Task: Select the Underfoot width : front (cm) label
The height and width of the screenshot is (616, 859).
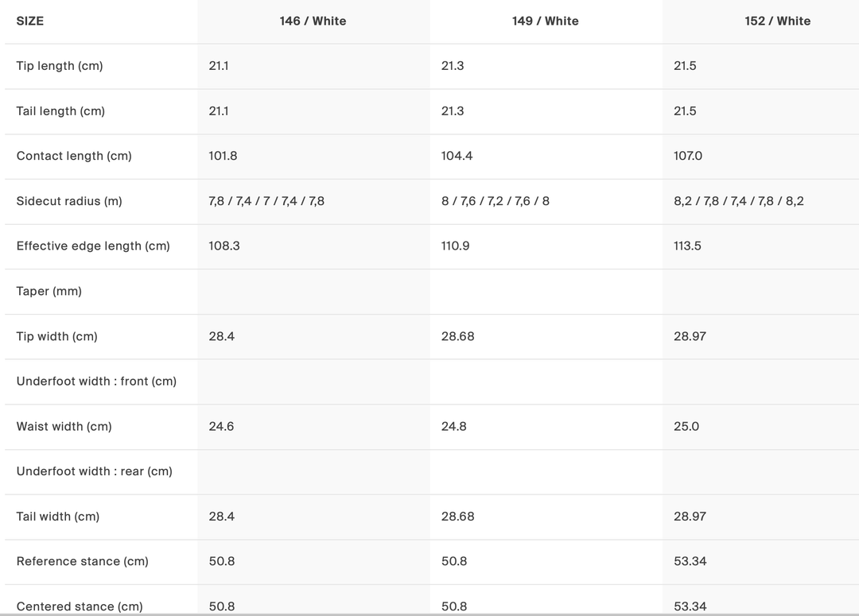Action: click(x=96, y=382)
